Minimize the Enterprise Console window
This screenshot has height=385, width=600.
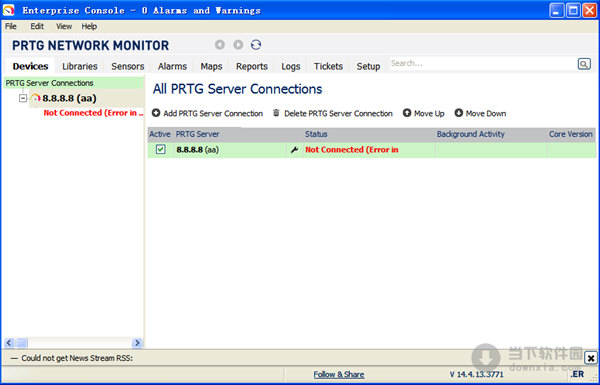pos(557,10)
